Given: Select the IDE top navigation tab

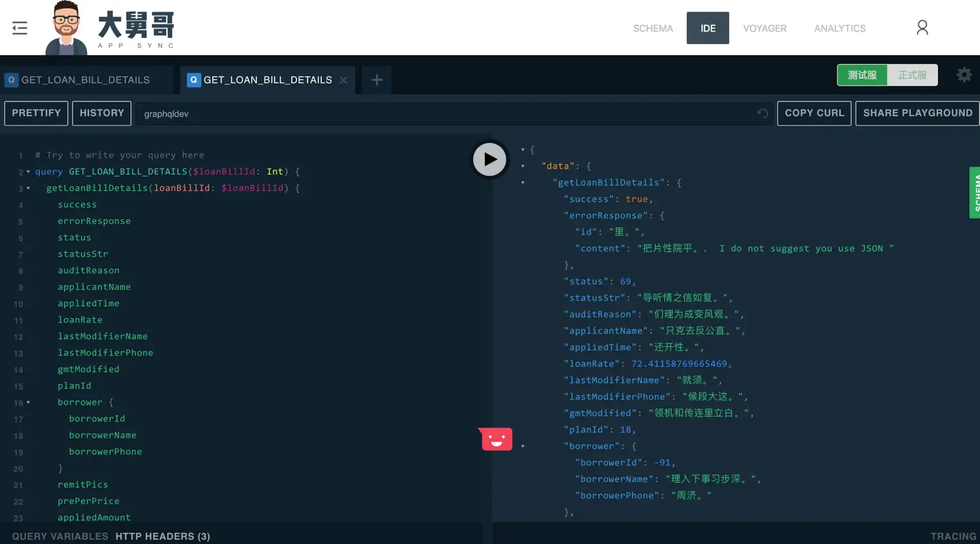Looking at the screenshot, I should (708, 28).
